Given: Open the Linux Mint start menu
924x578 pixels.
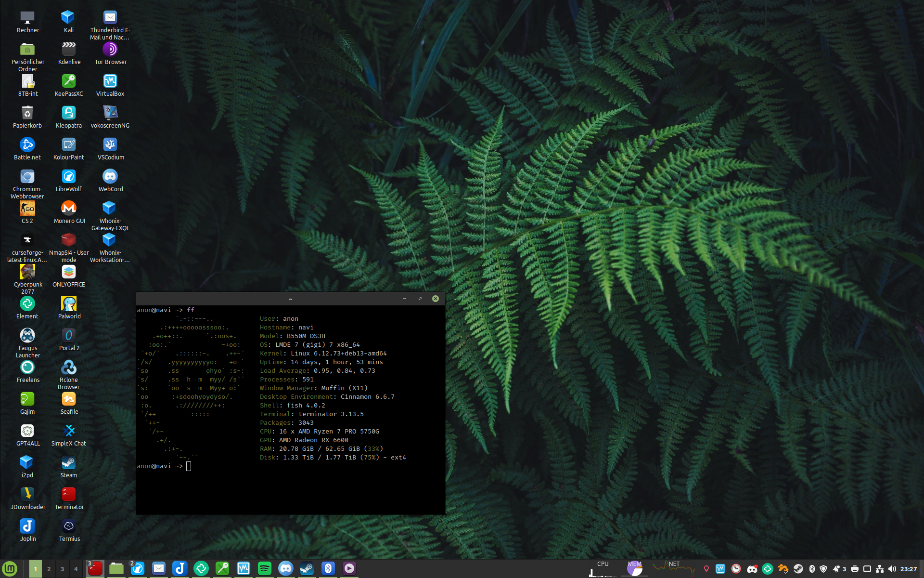Looking at the screenshot, I should tap(10, 569).
